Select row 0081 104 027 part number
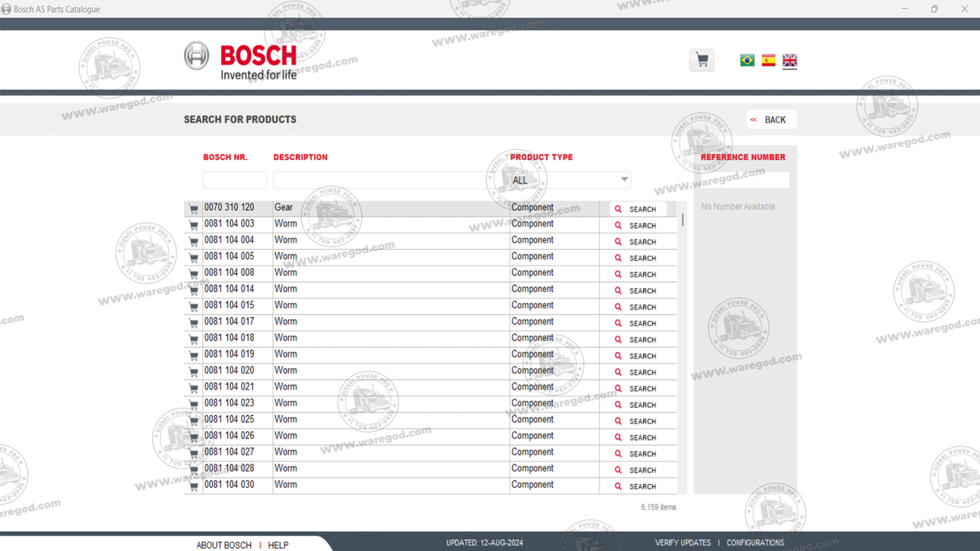 point(229,452)
